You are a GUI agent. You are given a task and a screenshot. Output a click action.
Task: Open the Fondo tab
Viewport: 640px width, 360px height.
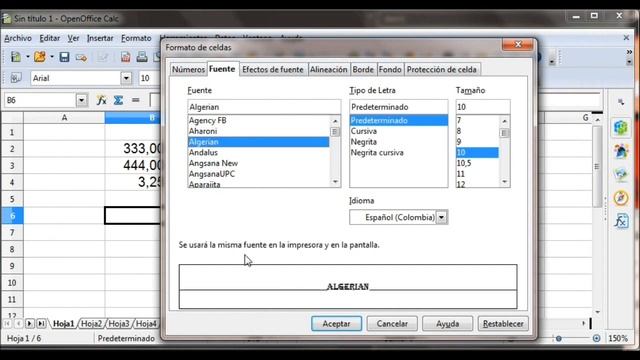[390, 69]
